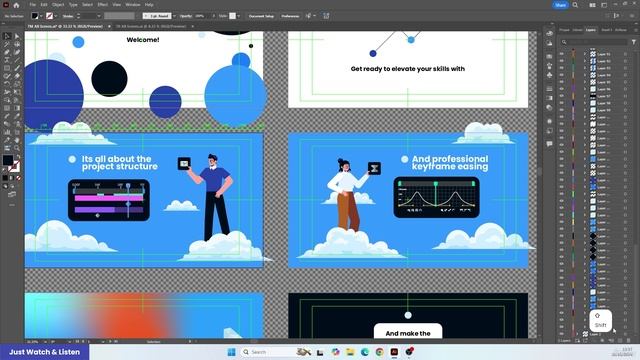Viewport: 640px width, 360px height.
Task: Hide Layer 99 with its eye icon
Action: (x=562, y=110)
